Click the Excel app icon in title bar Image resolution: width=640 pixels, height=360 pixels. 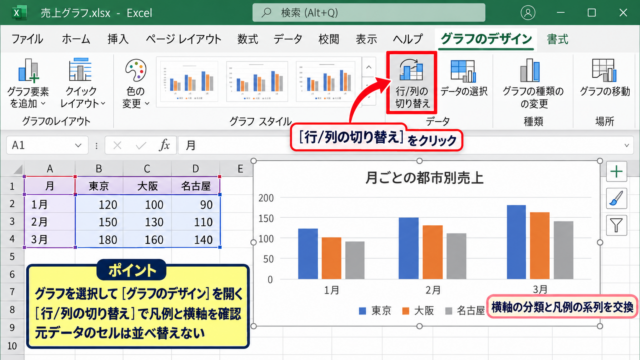pos(18,13)
